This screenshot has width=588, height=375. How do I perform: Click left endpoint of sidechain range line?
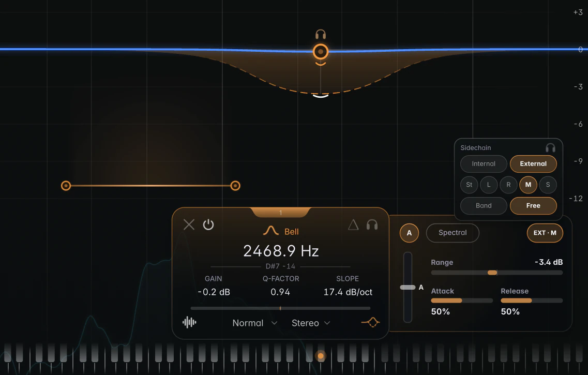pos(66,186)
